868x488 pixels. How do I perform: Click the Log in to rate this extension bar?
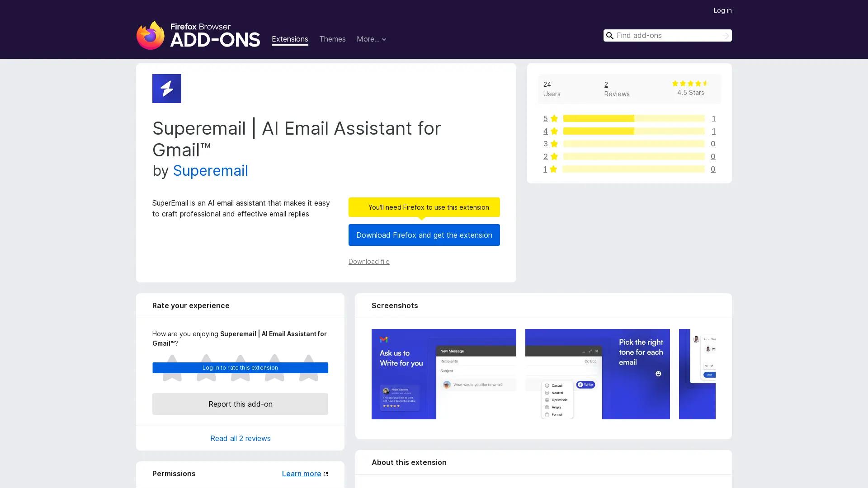[x=240, y=367]
